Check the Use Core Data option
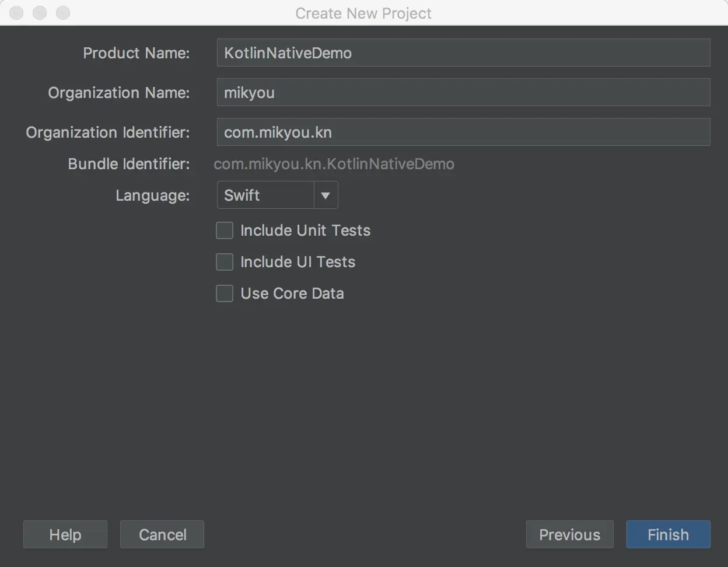 pyautogui.click(x=225, y=293)
